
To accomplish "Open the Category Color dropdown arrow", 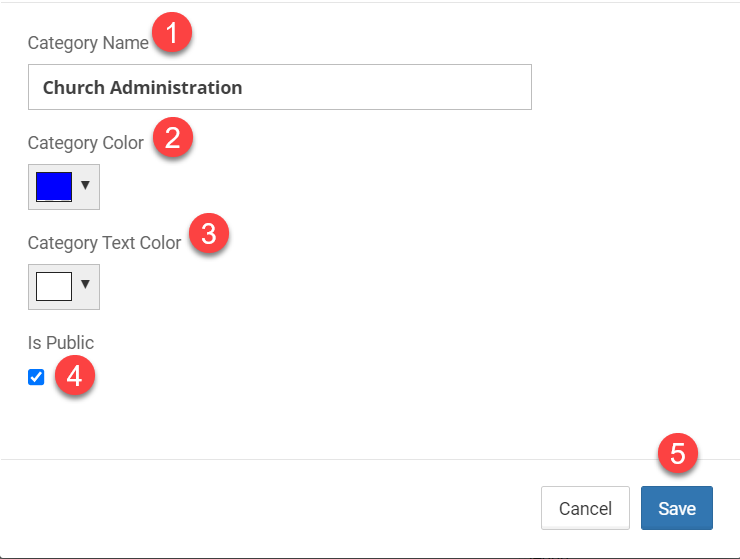I will (85, 186).
